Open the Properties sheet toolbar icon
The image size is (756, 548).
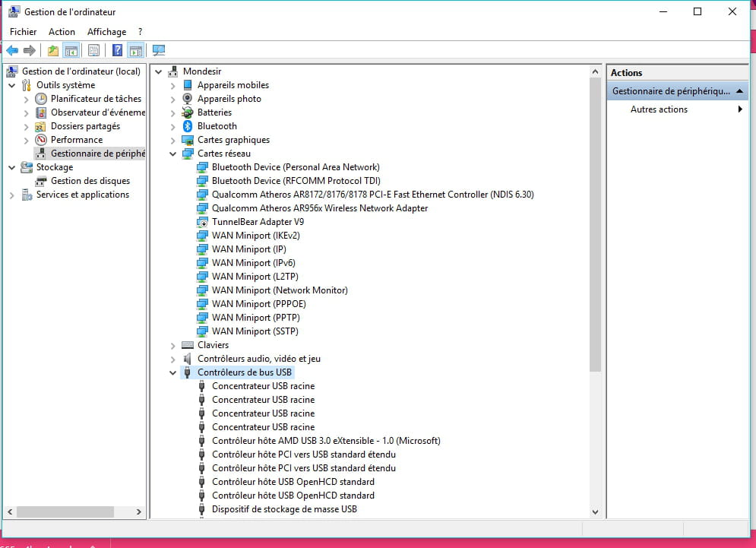[94, 50]
